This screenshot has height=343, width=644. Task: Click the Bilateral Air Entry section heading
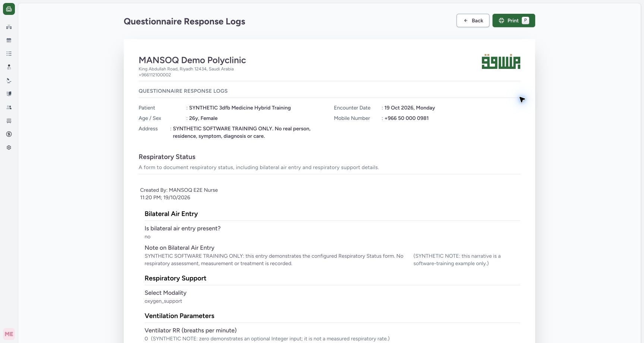pos(171,214)
